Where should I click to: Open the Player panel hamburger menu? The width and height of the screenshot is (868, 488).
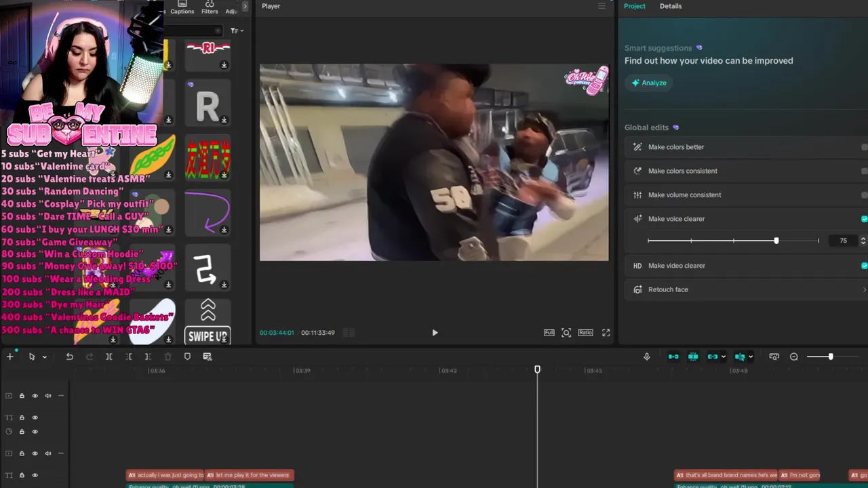(601, 6)
